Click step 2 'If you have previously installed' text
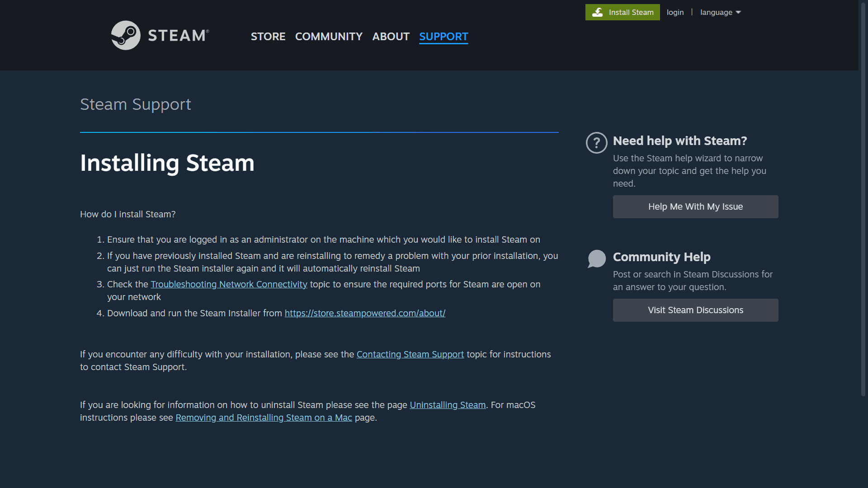This screenshot has width=868, height=488. pos(332,262)
